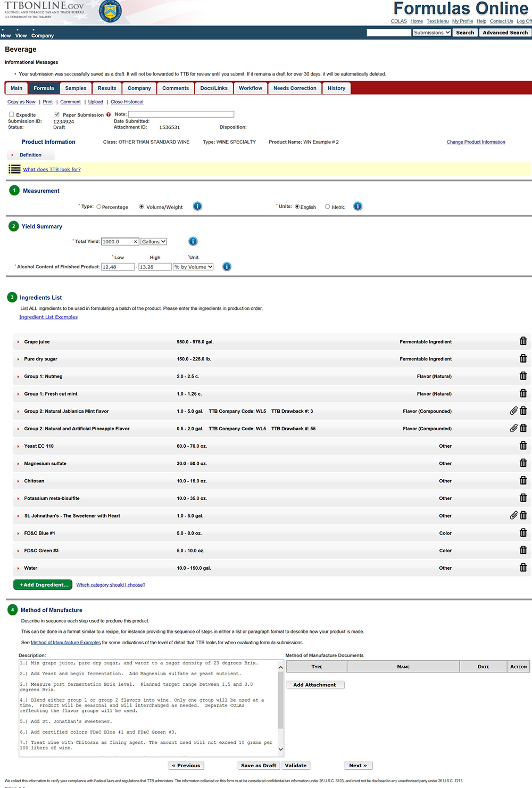This screenshot has width=532, height=788.
Task: Click description box scrollbar down arrow
Action: click(x=281, y=749)
